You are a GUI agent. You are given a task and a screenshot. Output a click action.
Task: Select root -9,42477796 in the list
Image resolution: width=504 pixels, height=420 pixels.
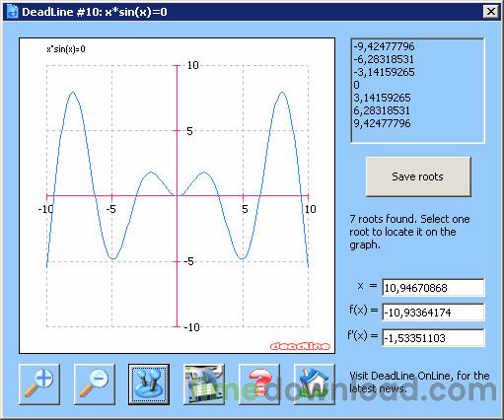[x=384, y=46]
